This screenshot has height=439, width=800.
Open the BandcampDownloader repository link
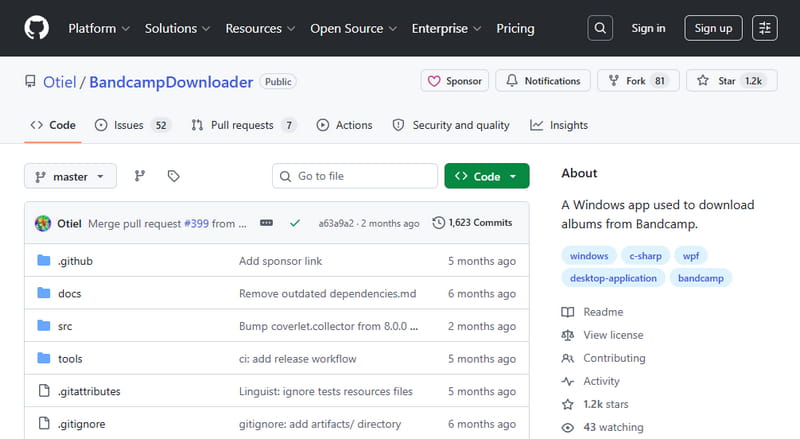pyautogui.click(x=171, y=82)
